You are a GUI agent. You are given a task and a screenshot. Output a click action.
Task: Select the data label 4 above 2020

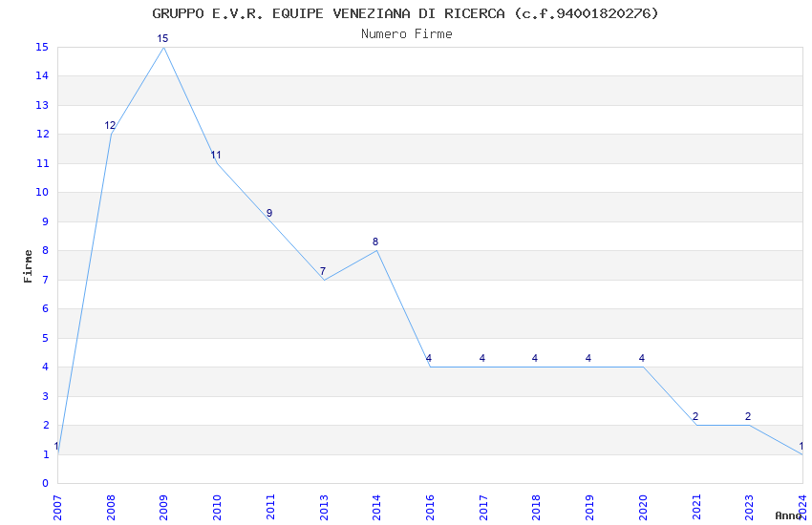(642, 358)
